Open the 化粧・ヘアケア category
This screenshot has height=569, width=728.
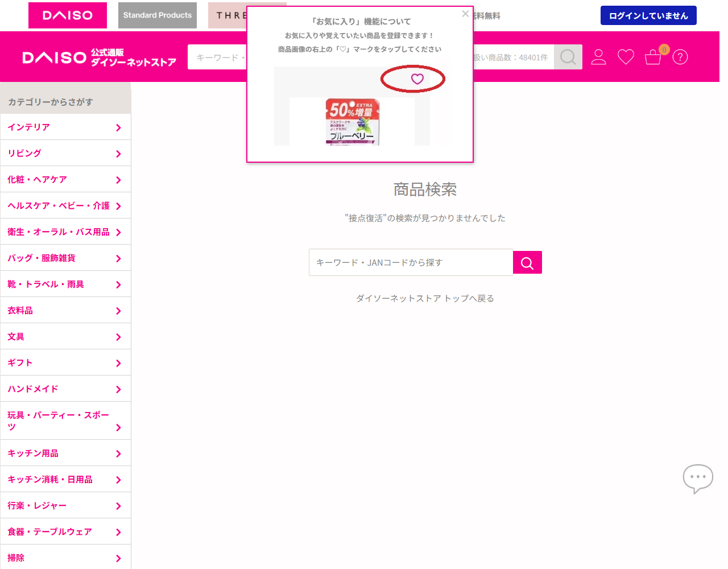click(65, 179)
